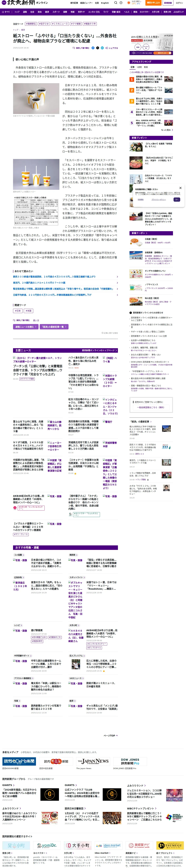
Task: Click 保存して後で読む icon under the headline
Action: pyautogui.click(x=74, y=48)
